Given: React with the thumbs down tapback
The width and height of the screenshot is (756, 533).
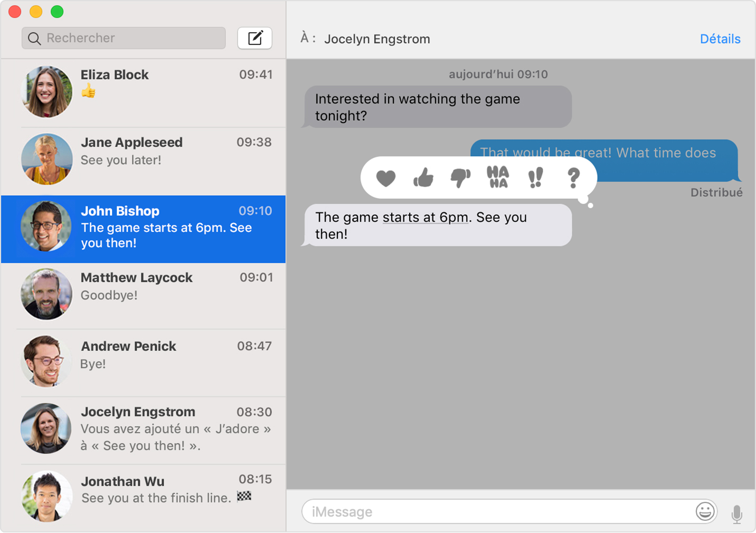Looking at the screenshot, I should click(x=460, y=178).
